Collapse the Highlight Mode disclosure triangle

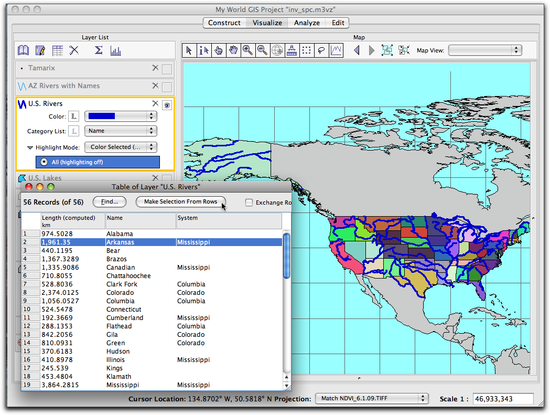(30, 147)
